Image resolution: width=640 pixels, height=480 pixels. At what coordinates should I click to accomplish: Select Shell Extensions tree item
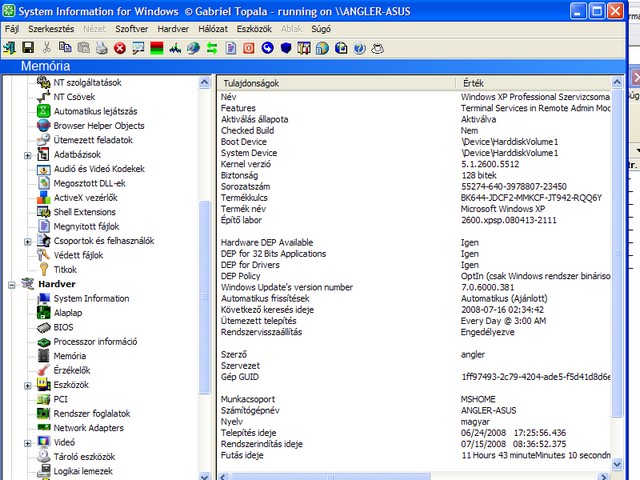pos(84,212)
